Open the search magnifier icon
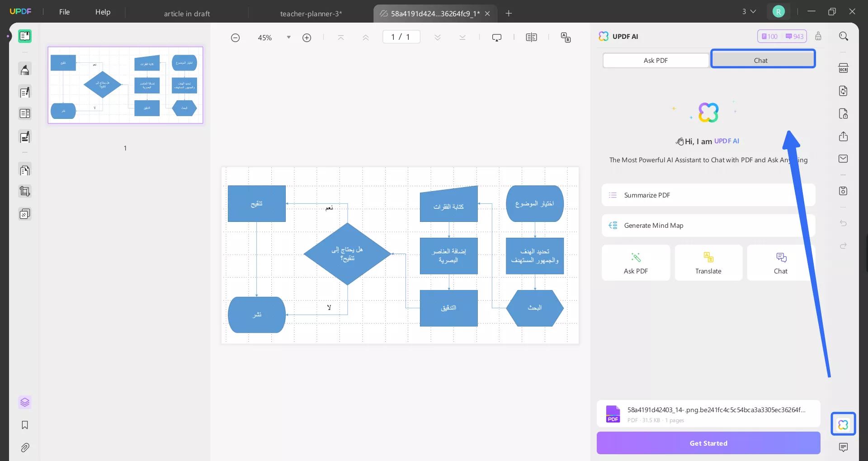The height and width of the screenshot is (461, 868). pos(843,36)
